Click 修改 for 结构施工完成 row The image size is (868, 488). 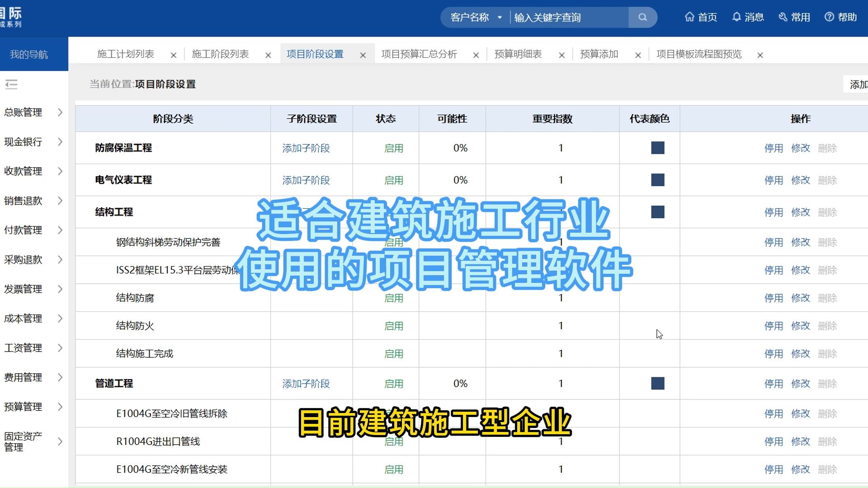point(801,354)
